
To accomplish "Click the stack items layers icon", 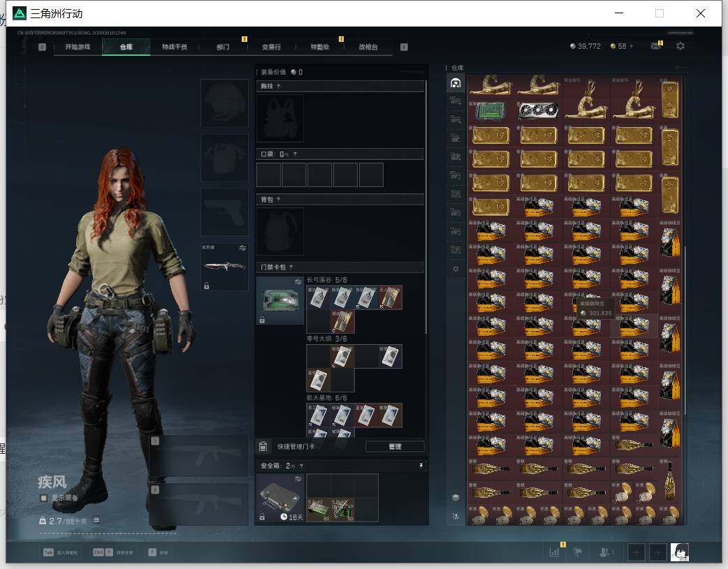I will click(456, 498).
